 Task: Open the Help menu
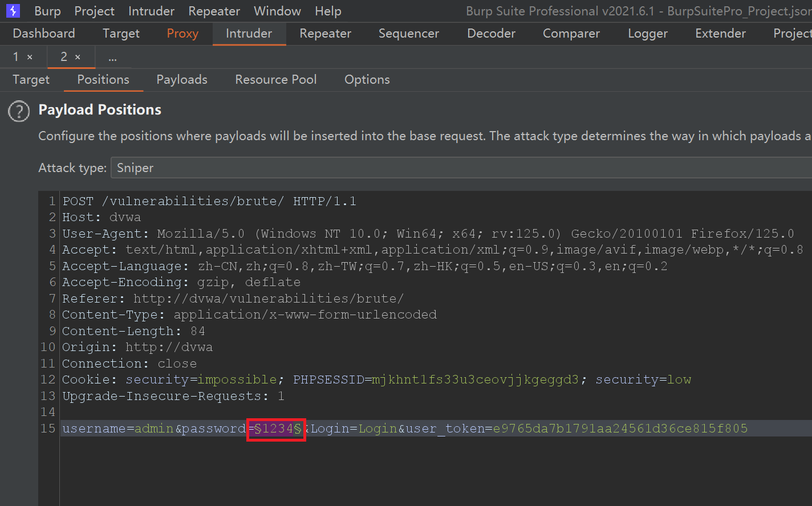[x=328, y=11]
